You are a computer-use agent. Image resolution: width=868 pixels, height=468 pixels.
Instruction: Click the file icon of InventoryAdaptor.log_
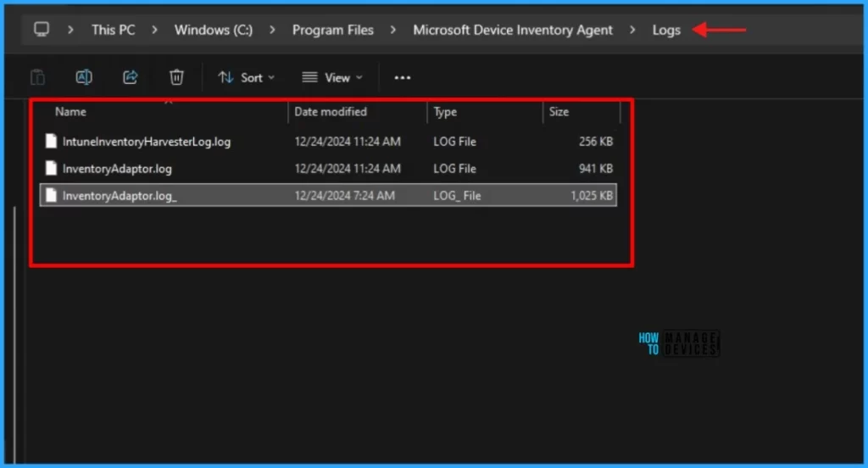(51, 195)
